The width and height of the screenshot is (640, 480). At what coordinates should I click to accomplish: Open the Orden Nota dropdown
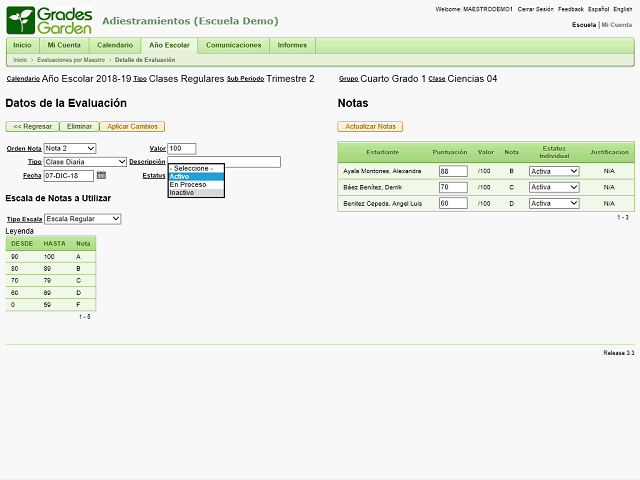70,148
